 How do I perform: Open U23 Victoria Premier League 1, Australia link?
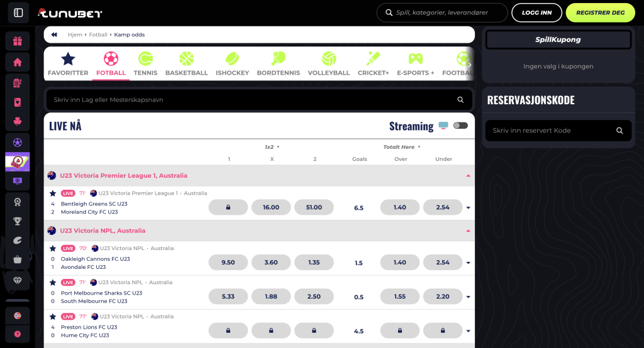(124, 176)
